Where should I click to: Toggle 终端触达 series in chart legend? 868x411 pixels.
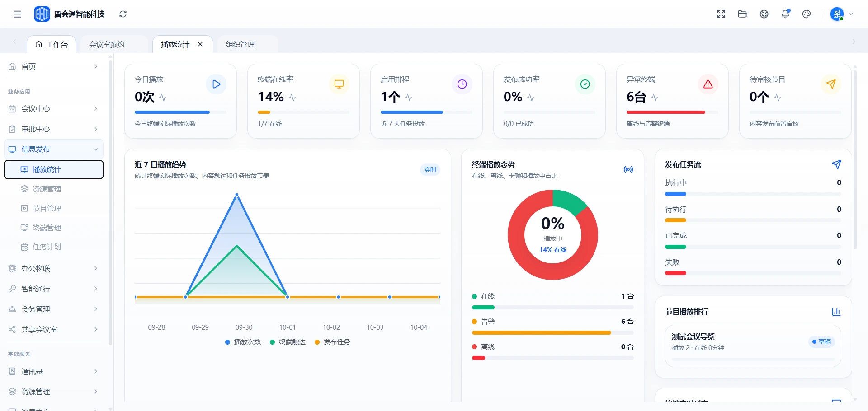coord(288,342)
